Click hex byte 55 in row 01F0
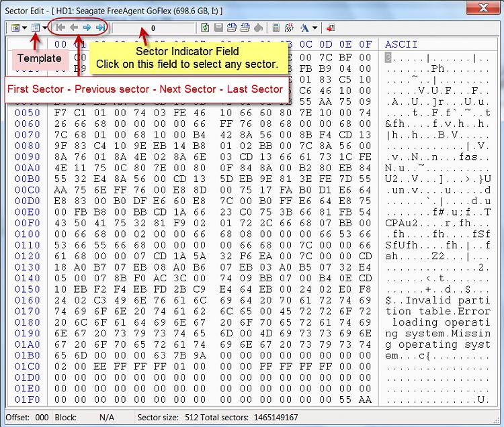Viewport: 504px width, 427px height. coord(345,399)
